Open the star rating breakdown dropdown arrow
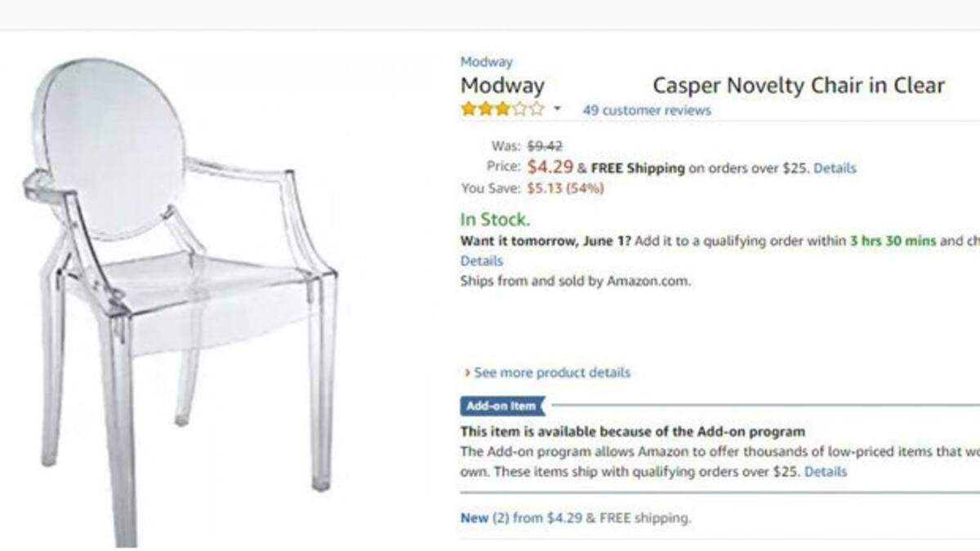 click(x=557, y=109)
